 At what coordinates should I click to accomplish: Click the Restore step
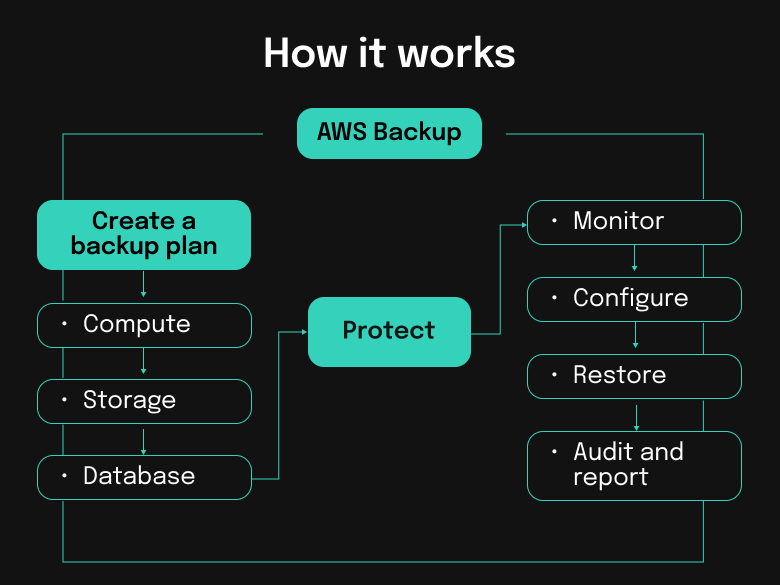634,377
